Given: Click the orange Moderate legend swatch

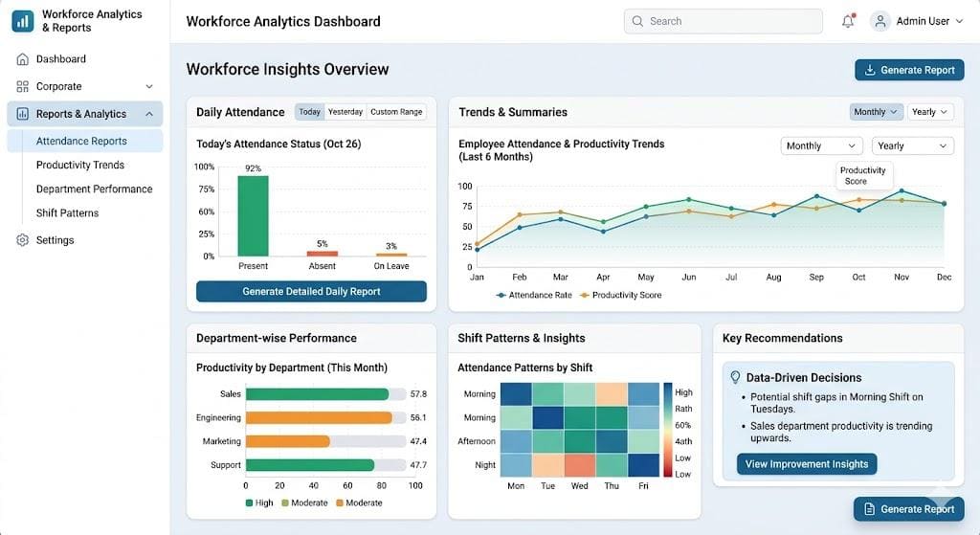Looking at the screenshot, I should pyautogui.click(x=340, y=502).
